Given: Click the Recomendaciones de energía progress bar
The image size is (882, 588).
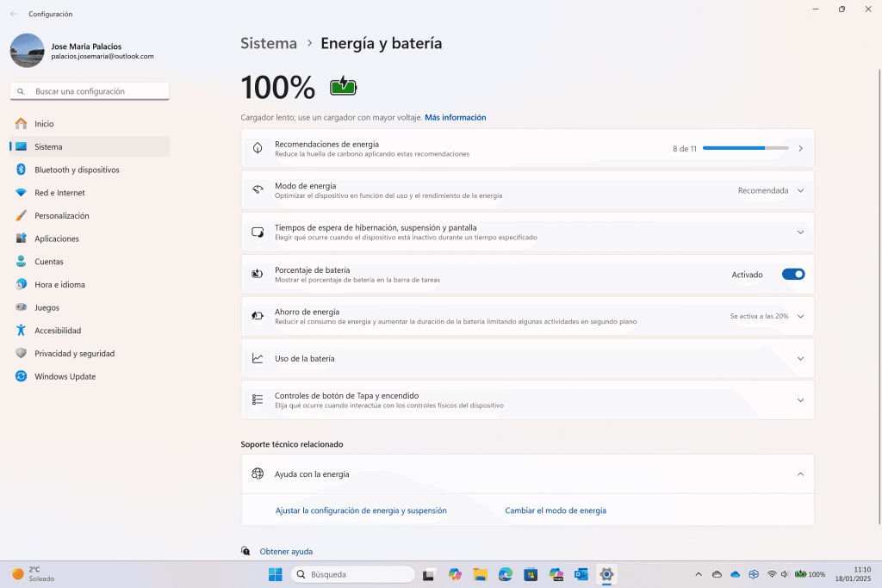Looking at the screenshot, I should click(745, 148).
